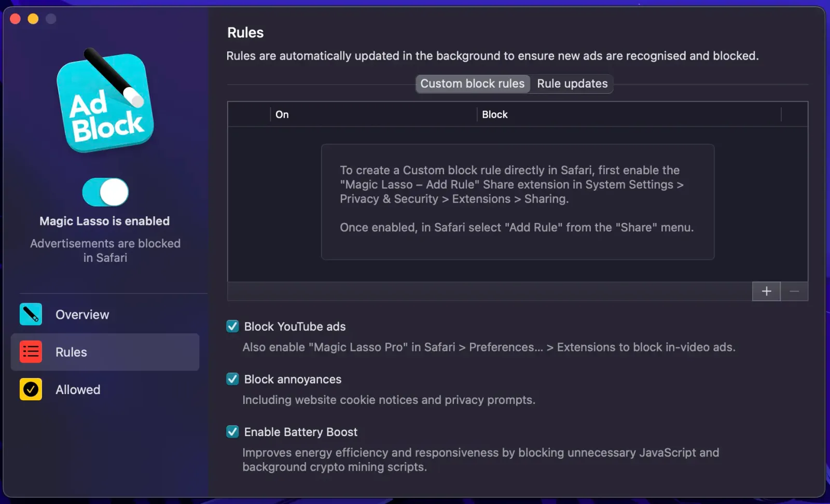Uncheck Block annoyances

(232, 379)
